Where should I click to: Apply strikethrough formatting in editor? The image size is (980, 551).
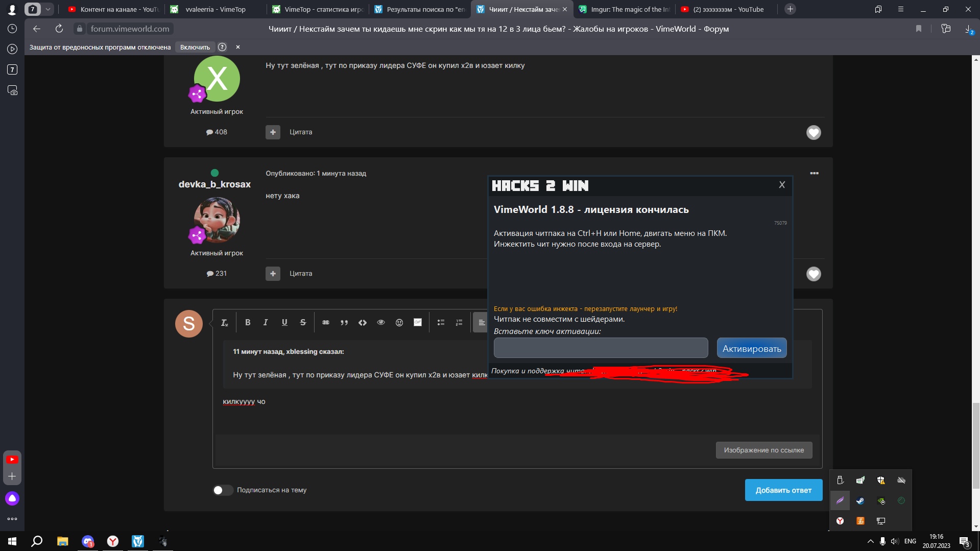303,322
